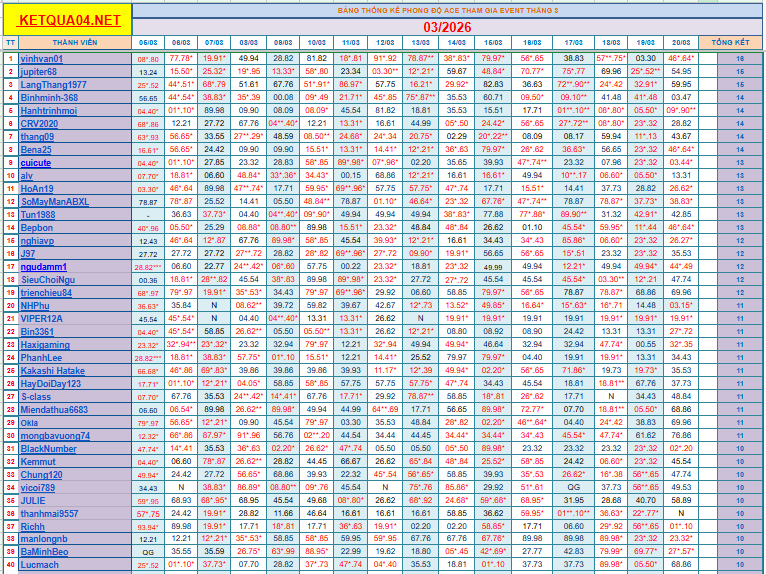766x574 pixels.
Task: Select the 17/03 date column header
Action: click(573, 44)
